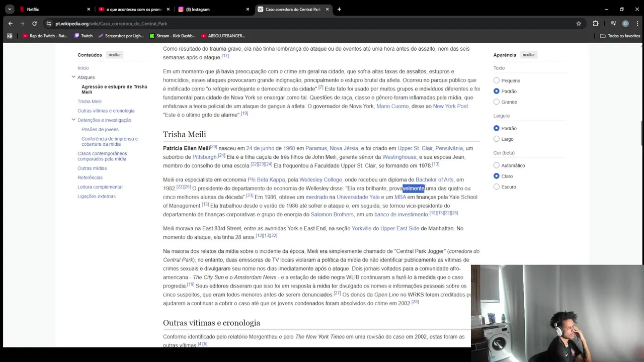Open the extensions puzzle icon

596,24
